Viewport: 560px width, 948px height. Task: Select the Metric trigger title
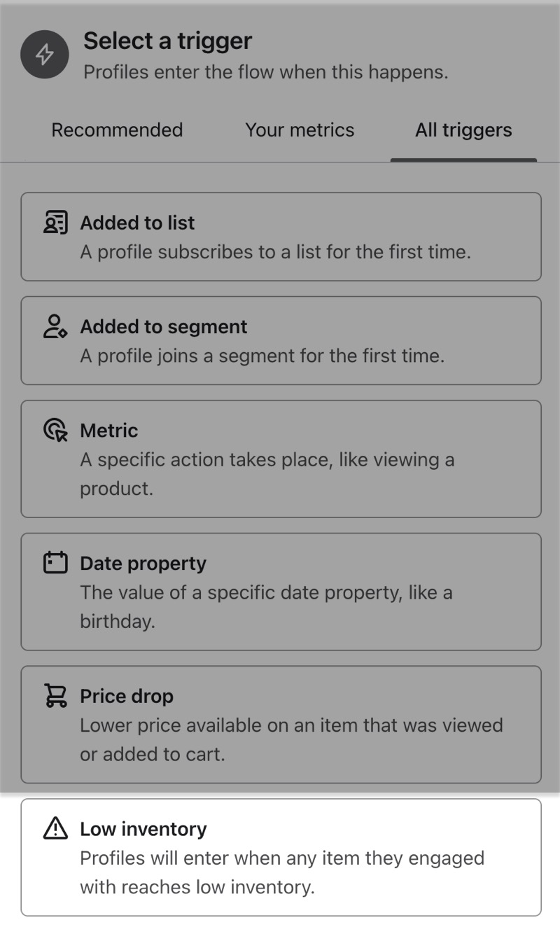pos(109,430)
